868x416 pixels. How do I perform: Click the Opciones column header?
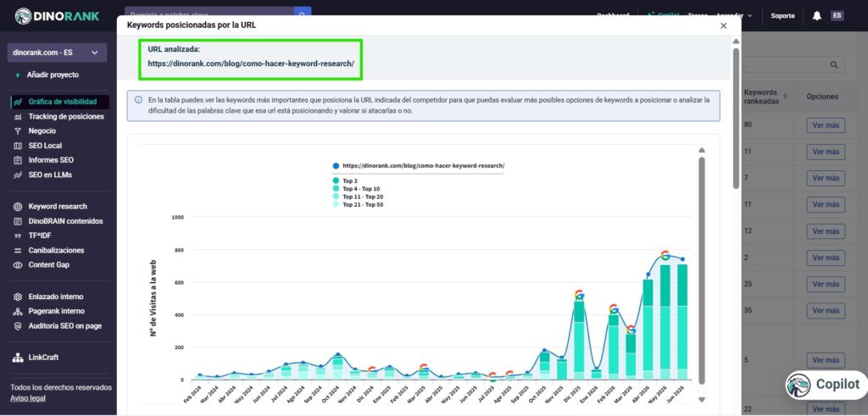(822, 97)
